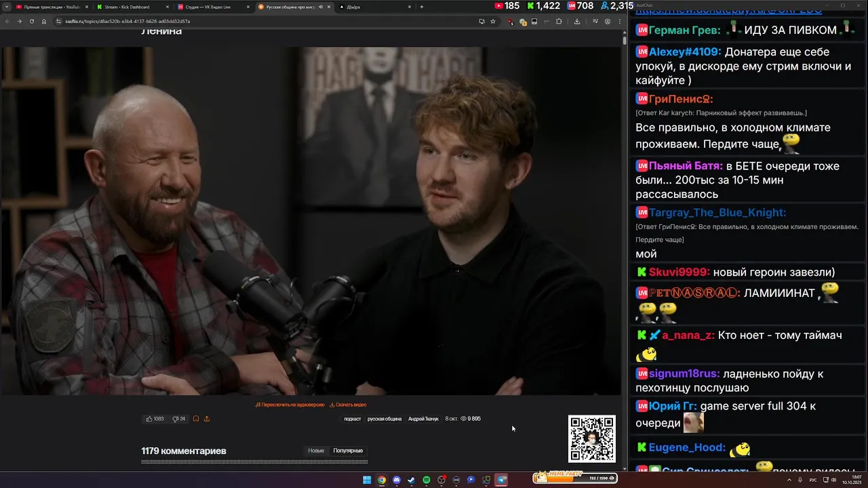
Task: Click Пьяный Батя username in chat
Action: (686, 166)
